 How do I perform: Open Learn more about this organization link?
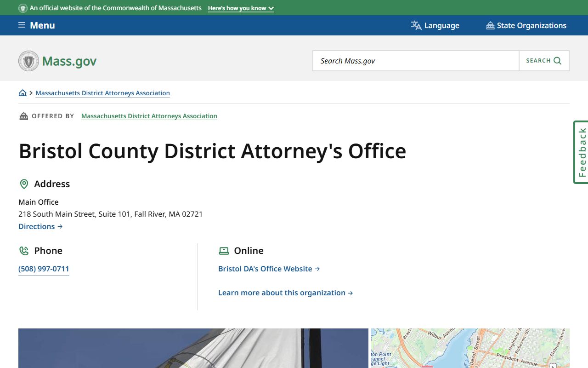click(286, 293)
